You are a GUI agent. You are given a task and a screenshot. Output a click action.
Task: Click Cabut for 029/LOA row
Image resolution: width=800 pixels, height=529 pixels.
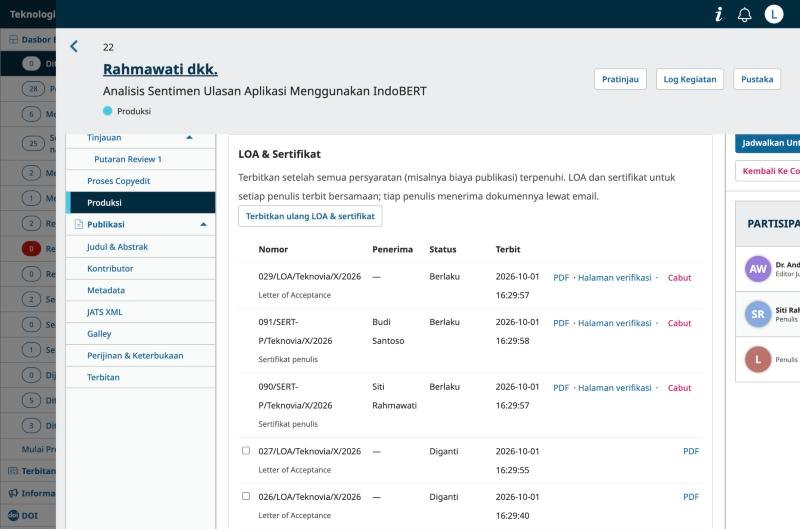[679, 278]
